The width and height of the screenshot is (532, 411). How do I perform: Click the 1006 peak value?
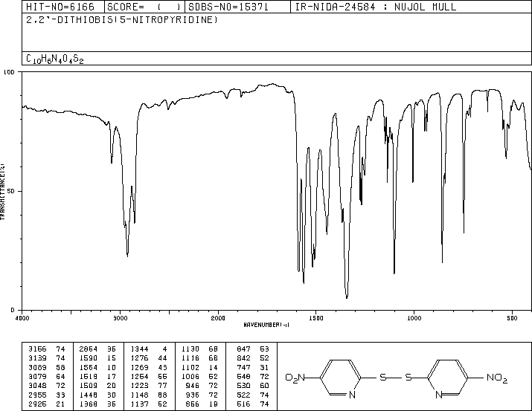[190, 376]
